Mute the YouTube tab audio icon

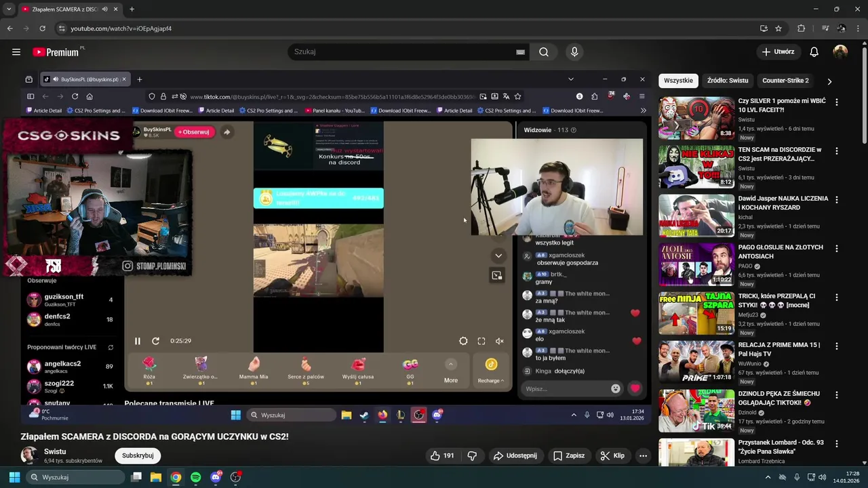pyautogui.click(x=104, y=9)
